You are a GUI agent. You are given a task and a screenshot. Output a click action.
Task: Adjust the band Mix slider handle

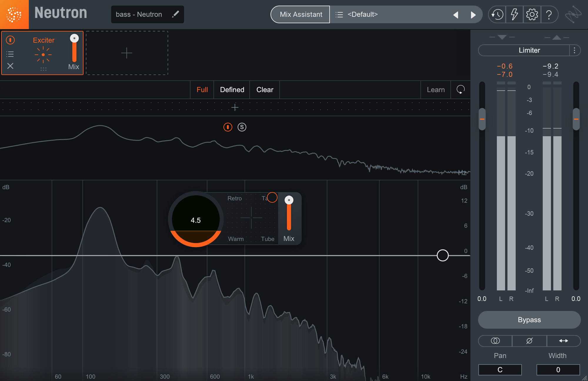289,200
